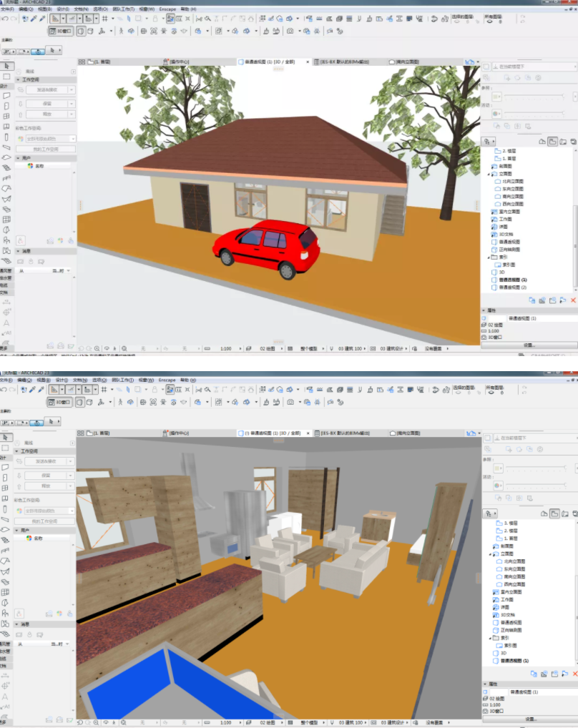Open the 文件(F) menu in the upper window
Viewport: 578px width, 728px height.
[7, 9]
